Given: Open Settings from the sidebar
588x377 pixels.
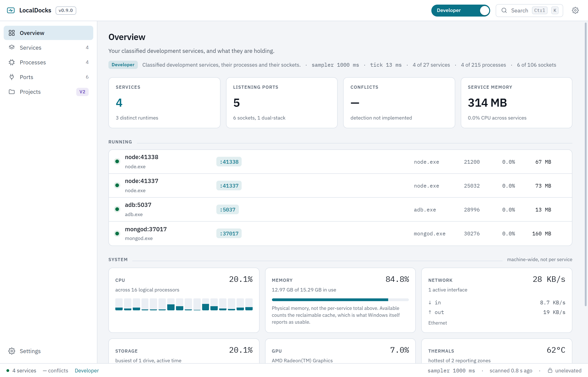Looking at the screenshot, I should point(48,351).
